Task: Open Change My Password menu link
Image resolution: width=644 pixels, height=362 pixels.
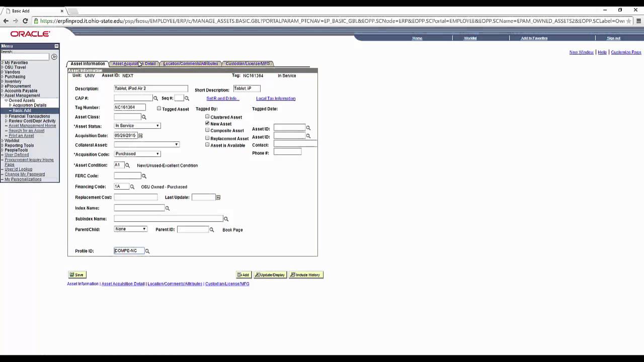Action: tap(25, 174)
